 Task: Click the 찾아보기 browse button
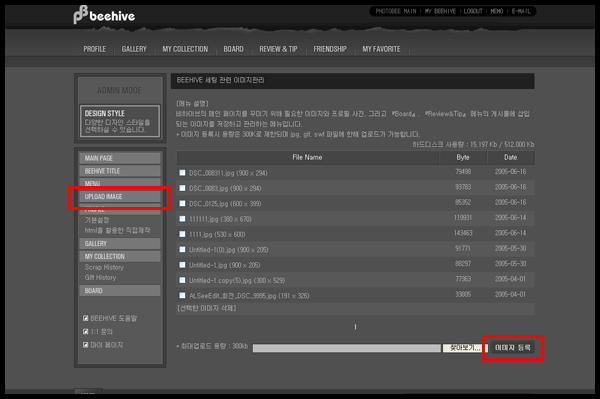click(465, 348)
